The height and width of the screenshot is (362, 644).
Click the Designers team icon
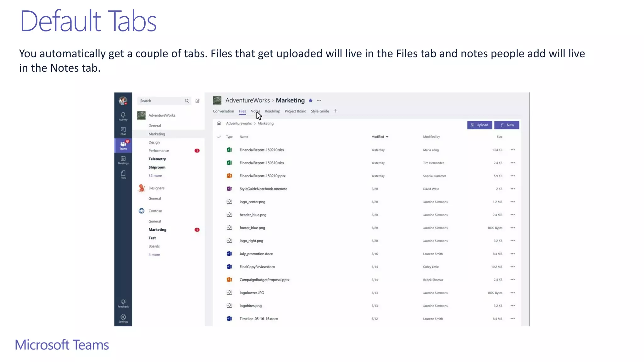point(142,188)
